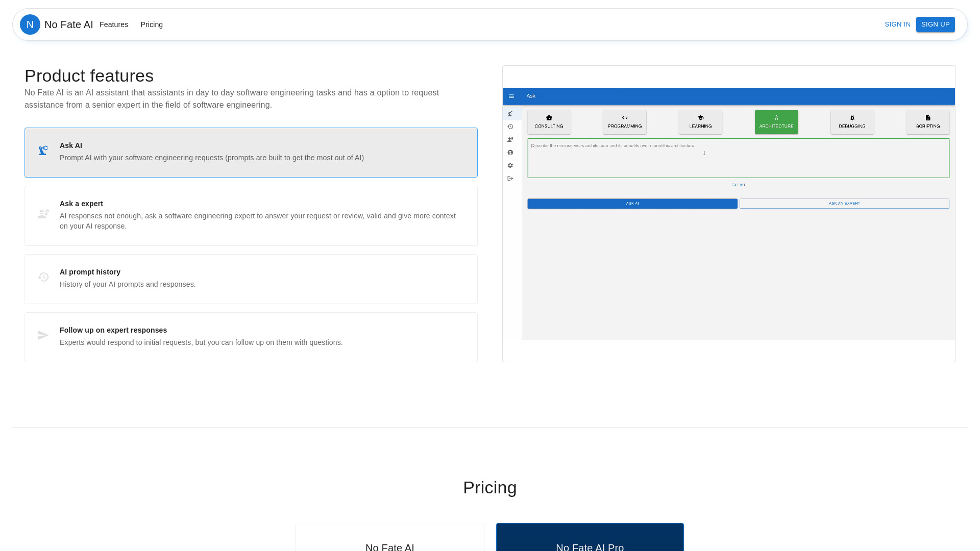Screen dimensions: 980x551
Task: Click the sidebar Ask panel icon
Action: 510,113
